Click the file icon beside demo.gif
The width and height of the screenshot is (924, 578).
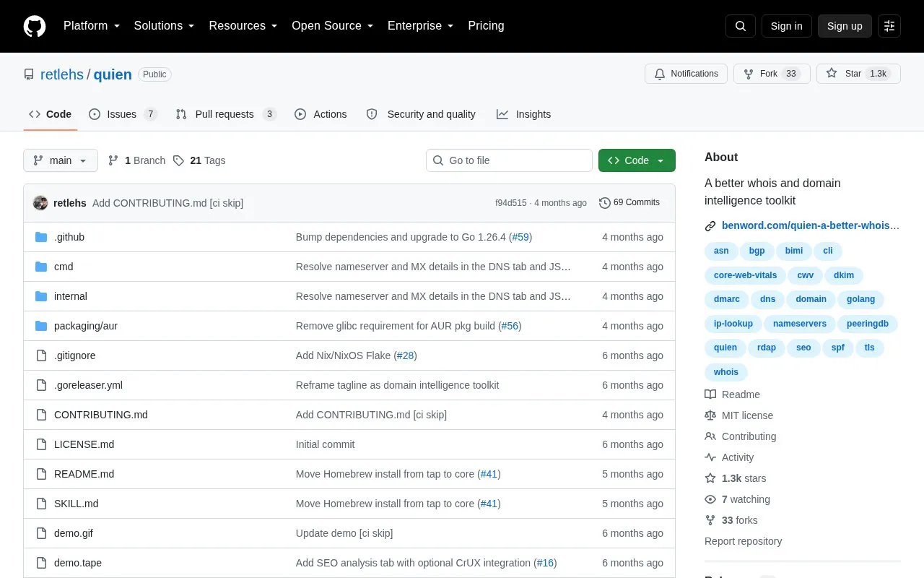coord(41,533)
